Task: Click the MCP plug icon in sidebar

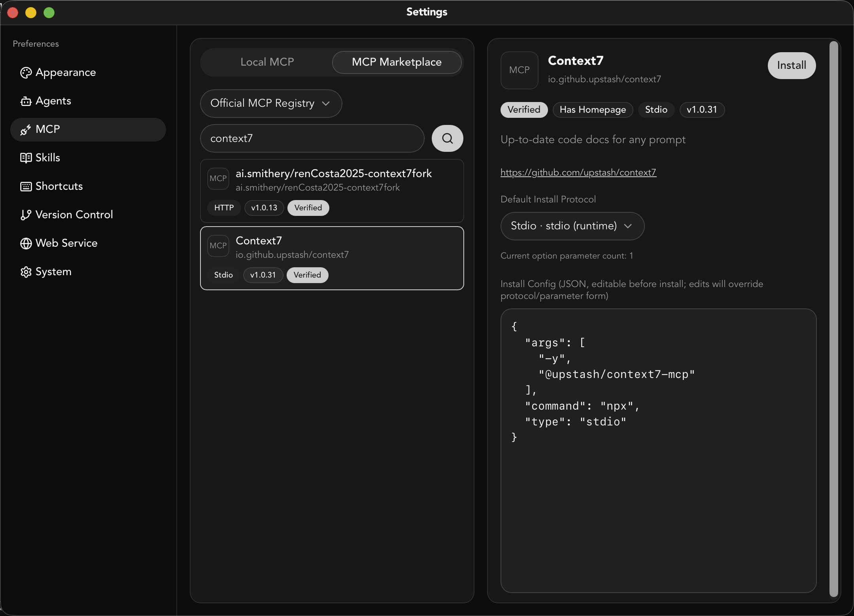Action: (26, 130)
